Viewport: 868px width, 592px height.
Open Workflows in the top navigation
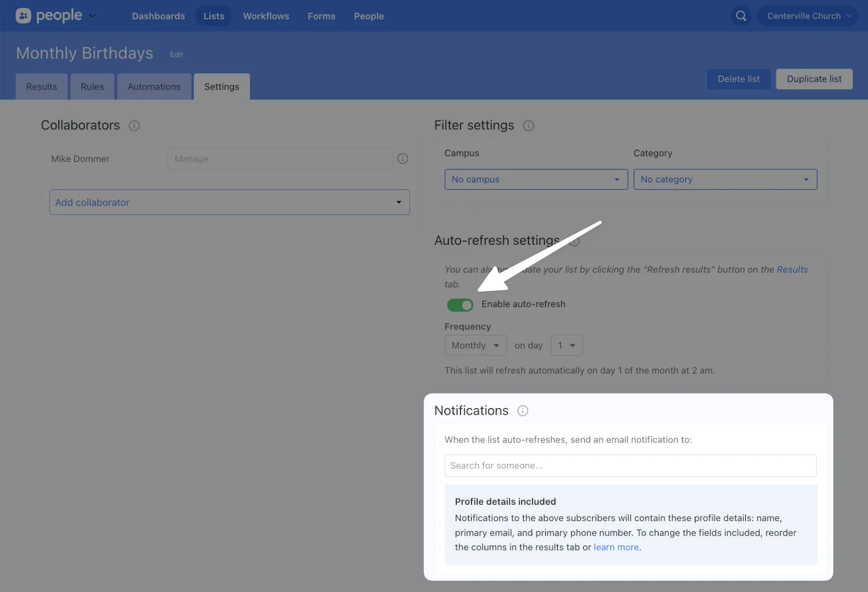click(266, 16)
